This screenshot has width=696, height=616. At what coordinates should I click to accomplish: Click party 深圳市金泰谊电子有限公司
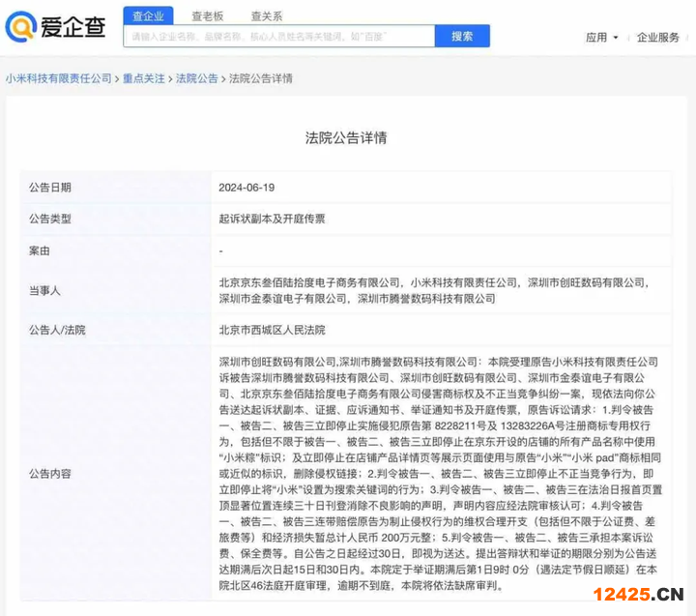coord(282,299)
